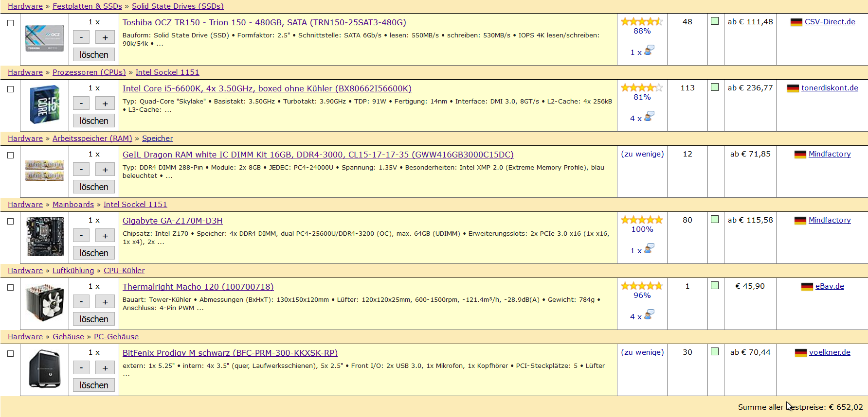The height and width of the screenshot is (417, 868).
Task: Increase quantity of Thermalright Macho 120
Action: tap(105, 302)
